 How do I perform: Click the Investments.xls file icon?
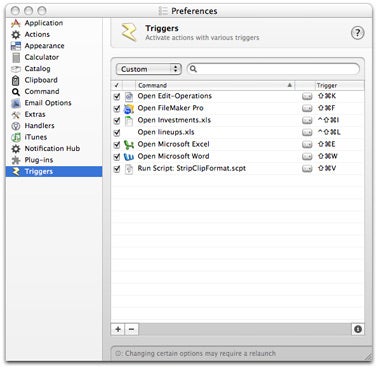coord(129,120)
